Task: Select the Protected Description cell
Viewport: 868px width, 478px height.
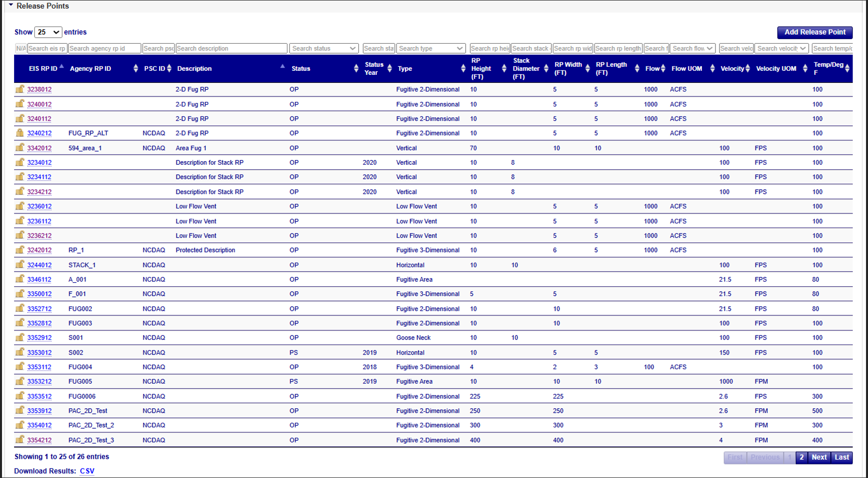Action: [x=205, y=250]
